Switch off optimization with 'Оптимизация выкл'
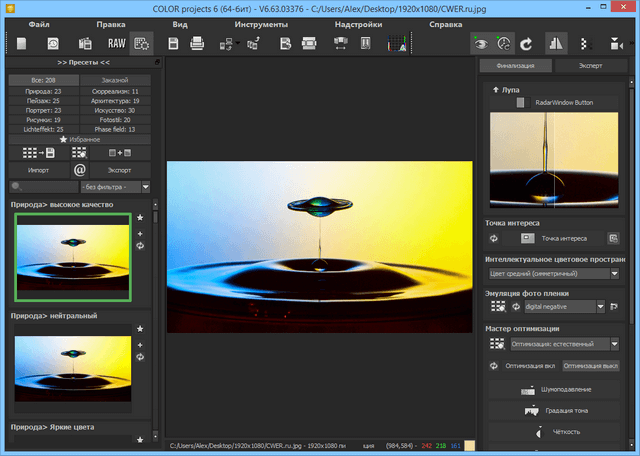 (x=591, y=366)
